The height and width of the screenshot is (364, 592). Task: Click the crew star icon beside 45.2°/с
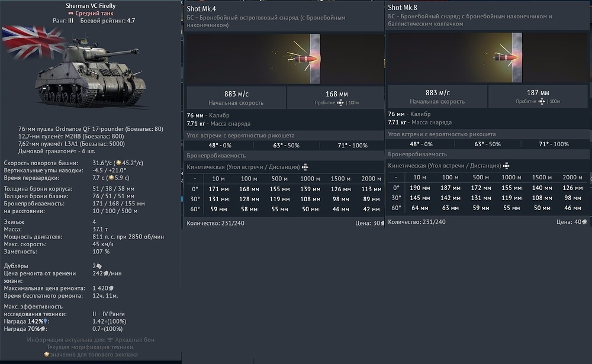point(119,162)
